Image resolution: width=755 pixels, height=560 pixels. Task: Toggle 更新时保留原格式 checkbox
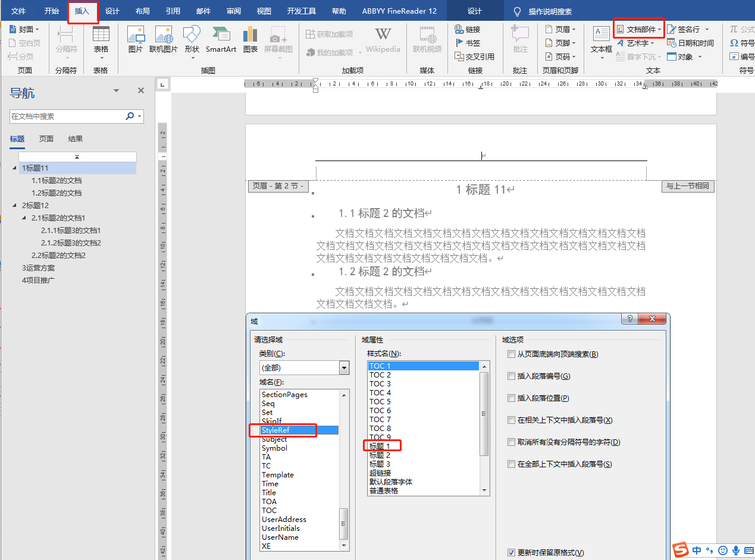pyautogui.click(x=511, y=553)
